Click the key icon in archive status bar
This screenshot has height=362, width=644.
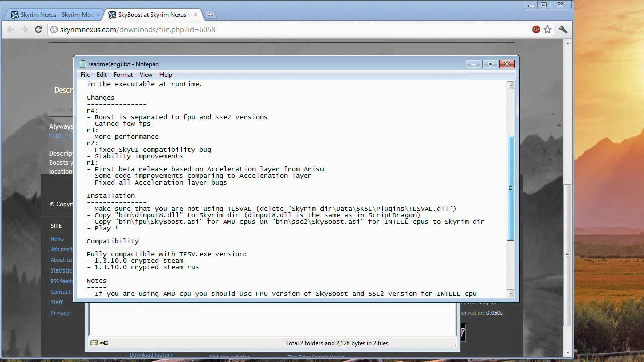coord(104,343)
